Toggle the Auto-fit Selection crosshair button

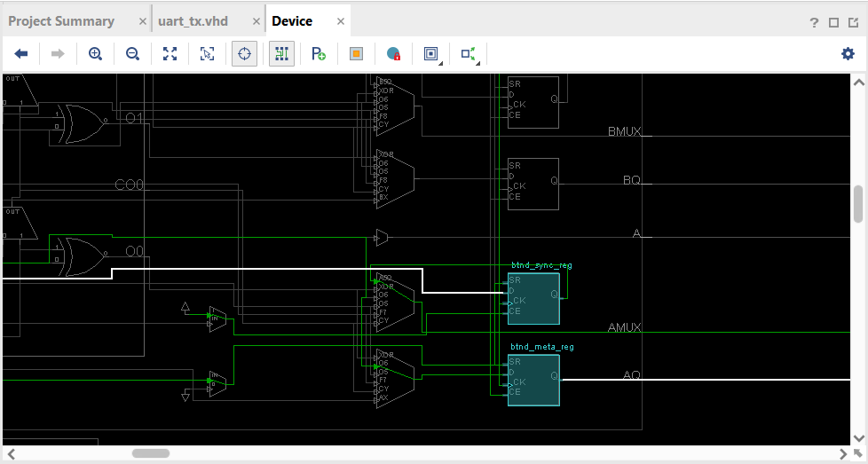coord(245,54)
